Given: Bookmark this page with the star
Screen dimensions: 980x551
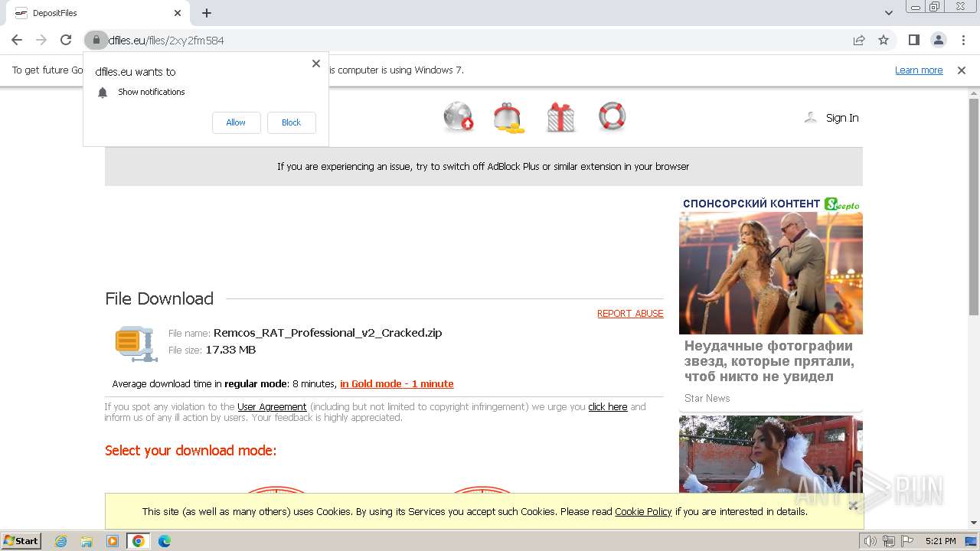Looking at the screenshot, I should pos(884,40).
